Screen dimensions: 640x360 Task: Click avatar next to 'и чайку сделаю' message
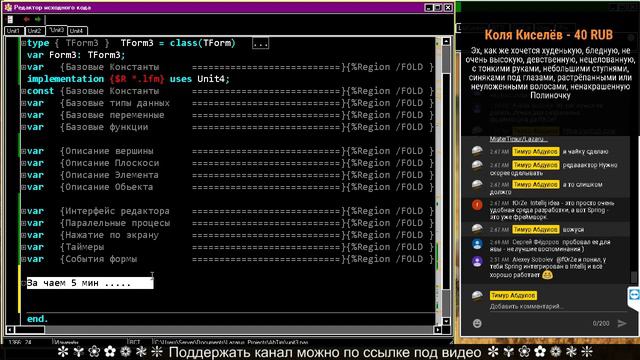pos(477,151)
